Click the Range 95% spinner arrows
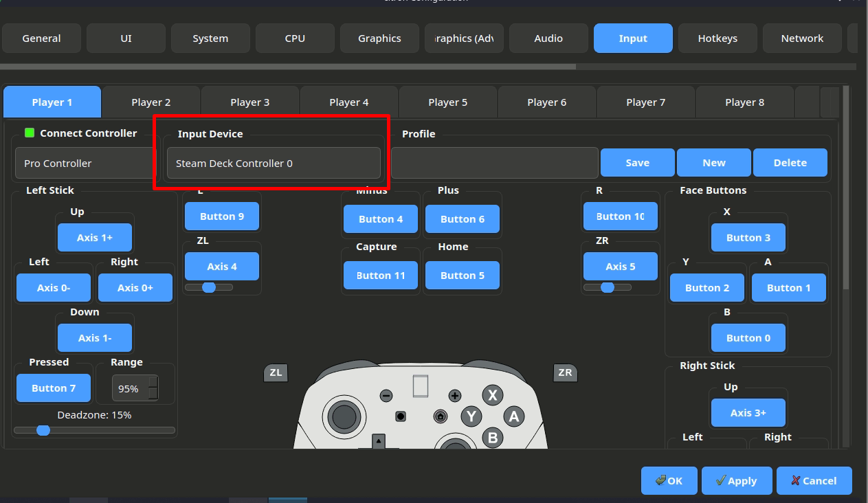 [x=153, y=388]
